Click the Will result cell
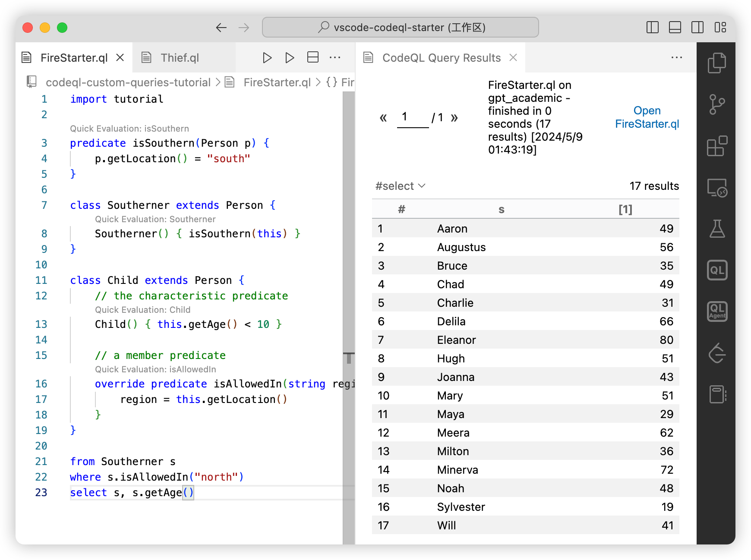 (x=446, y=525)
